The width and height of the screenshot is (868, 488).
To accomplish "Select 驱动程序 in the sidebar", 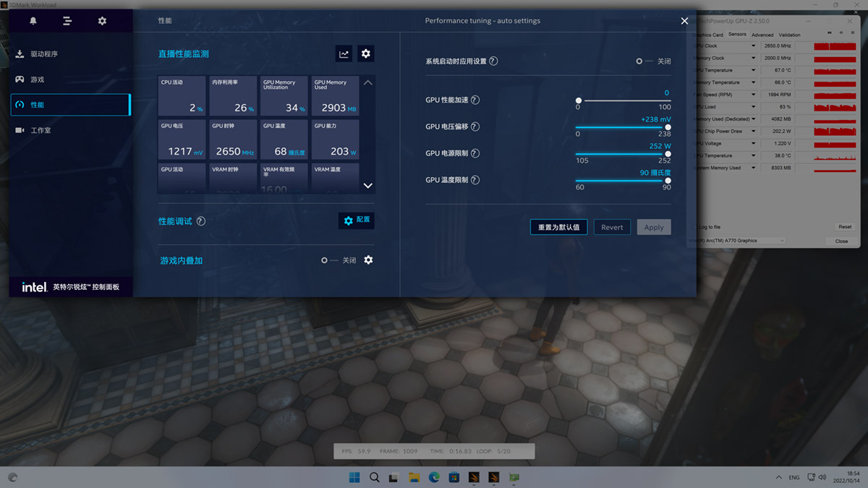I will tap(44, 54).
